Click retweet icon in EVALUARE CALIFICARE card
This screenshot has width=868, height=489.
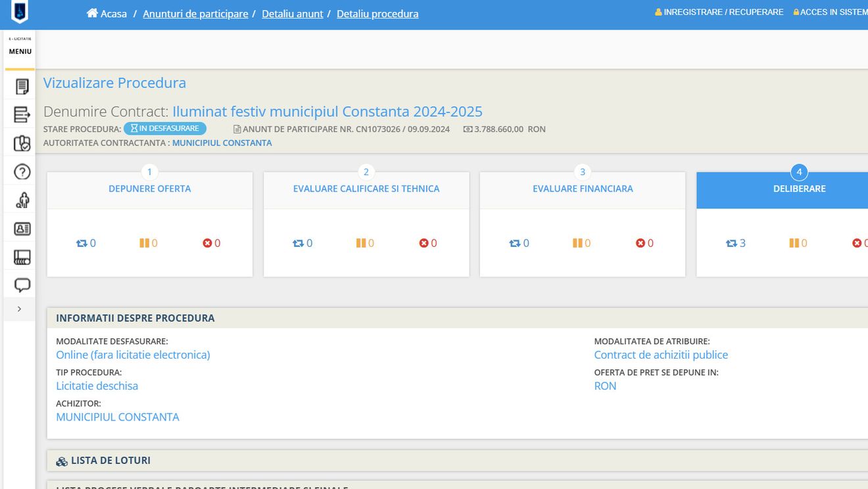coord(298,243)
